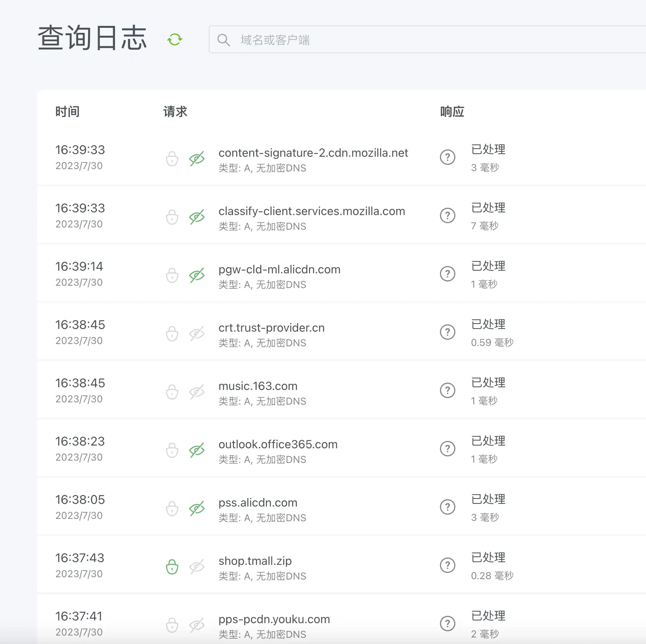Open the music.163.com log entry details
The width and height of the screenshot is (646, 644).
click(x=258, y=386)
